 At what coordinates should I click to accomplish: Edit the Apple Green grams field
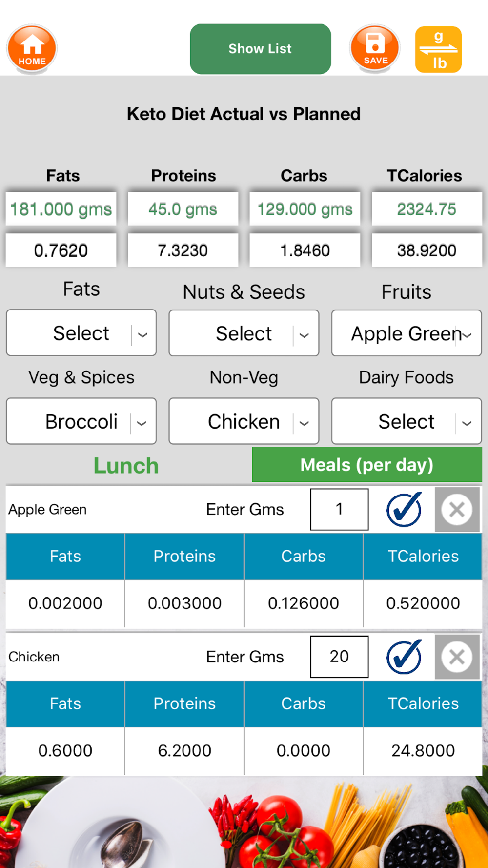(339, 510)
